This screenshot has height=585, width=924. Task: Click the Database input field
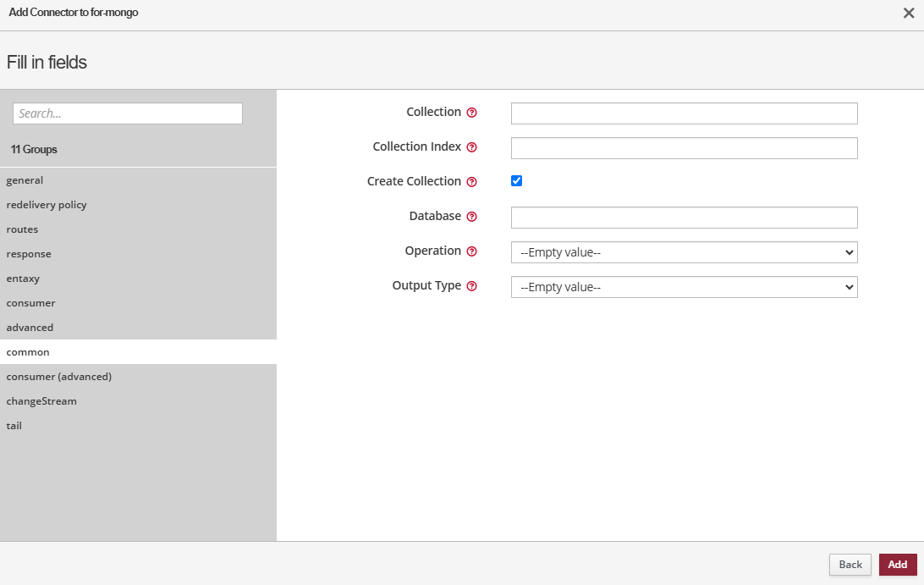684,218
